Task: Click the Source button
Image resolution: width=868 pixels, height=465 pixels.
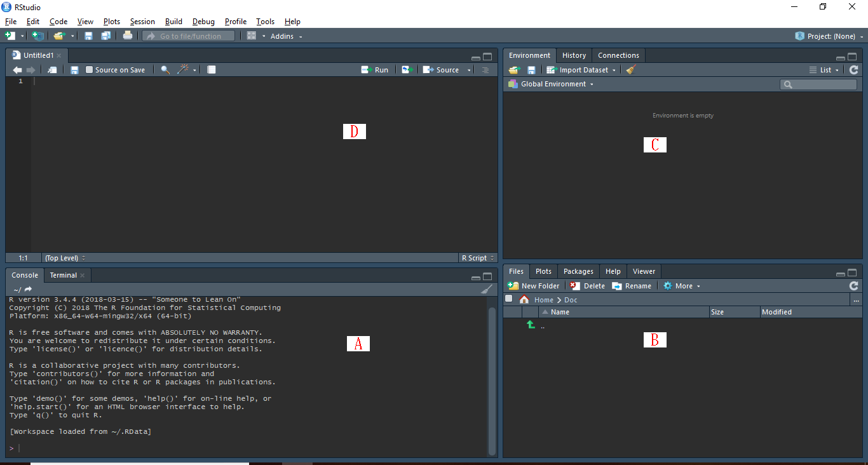Action: [x=441, y=70]
